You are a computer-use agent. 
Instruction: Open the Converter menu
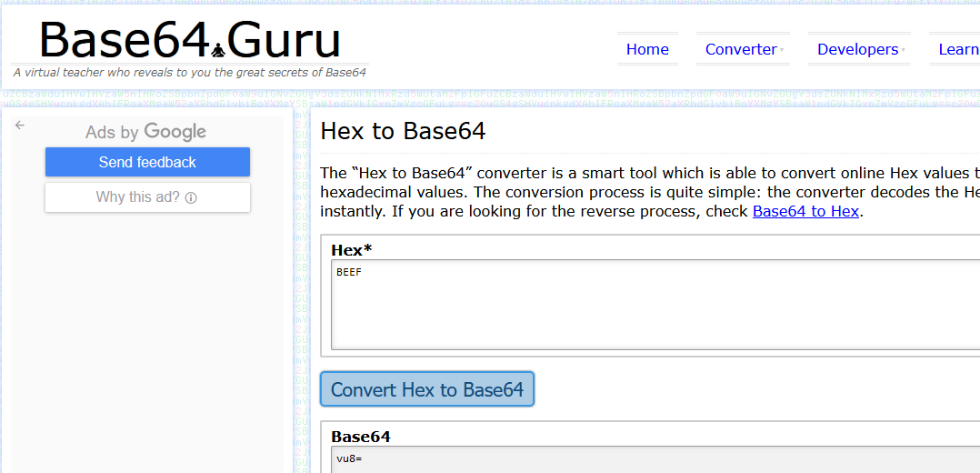743,49
